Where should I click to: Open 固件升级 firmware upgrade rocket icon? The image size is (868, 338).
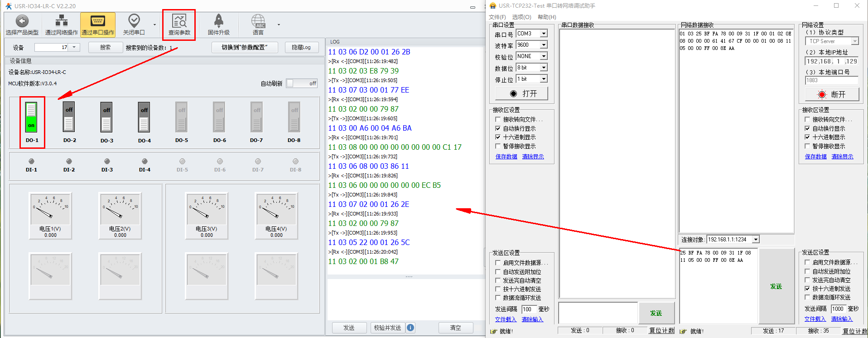pos(219,21)
